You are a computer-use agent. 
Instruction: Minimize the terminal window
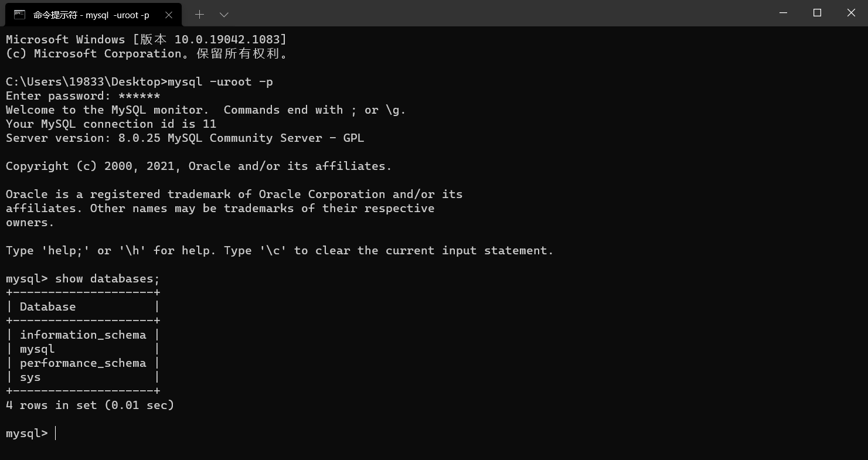tap(783, 13)
